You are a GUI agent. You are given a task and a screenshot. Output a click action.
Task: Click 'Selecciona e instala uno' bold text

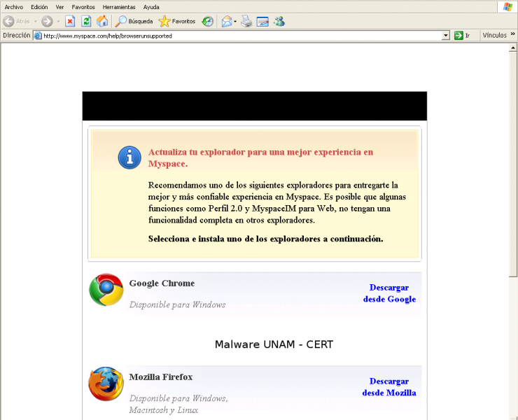pyautogui.click(x=265, y=239)
